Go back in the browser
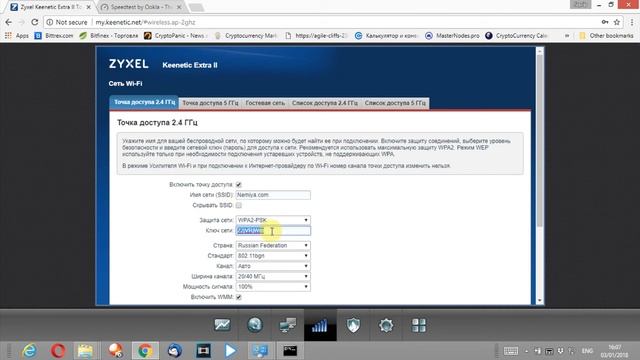 9,22
